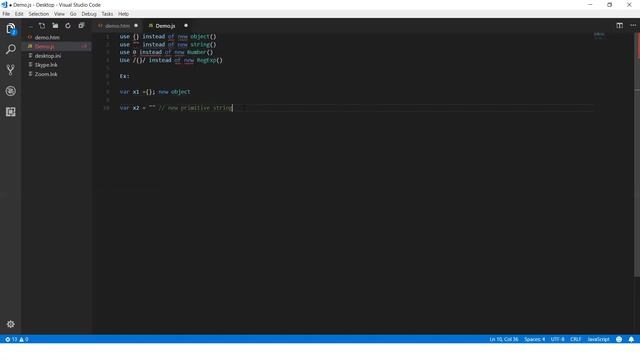Open the Debug menu
The height and width of the screenshot is (360, 640).
point(89,14)
